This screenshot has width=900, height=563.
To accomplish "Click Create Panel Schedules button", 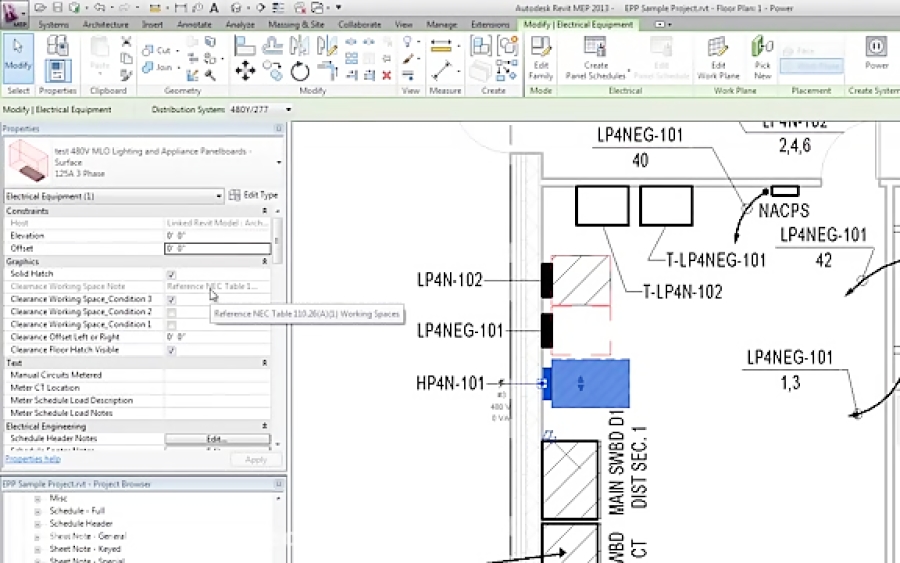I will [x=596, y=59].
